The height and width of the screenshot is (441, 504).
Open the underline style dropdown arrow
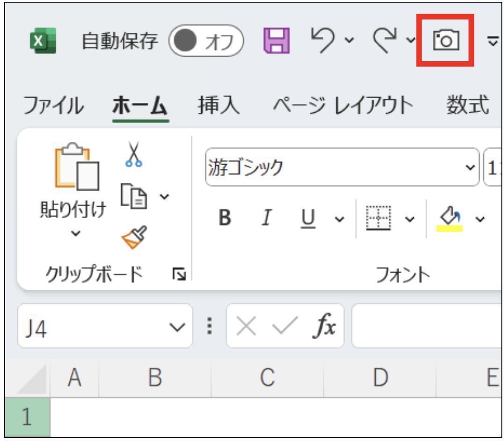(x=339, y=219)
